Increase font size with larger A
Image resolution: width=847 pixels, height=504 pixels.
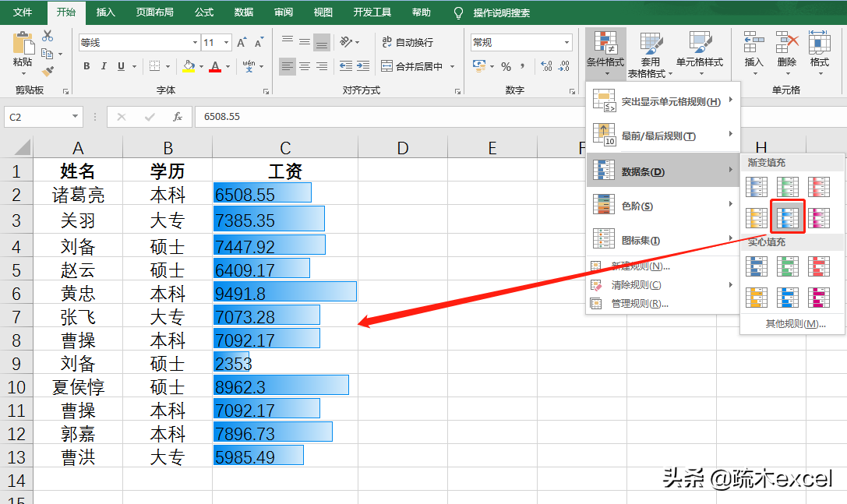pos(242,42)
